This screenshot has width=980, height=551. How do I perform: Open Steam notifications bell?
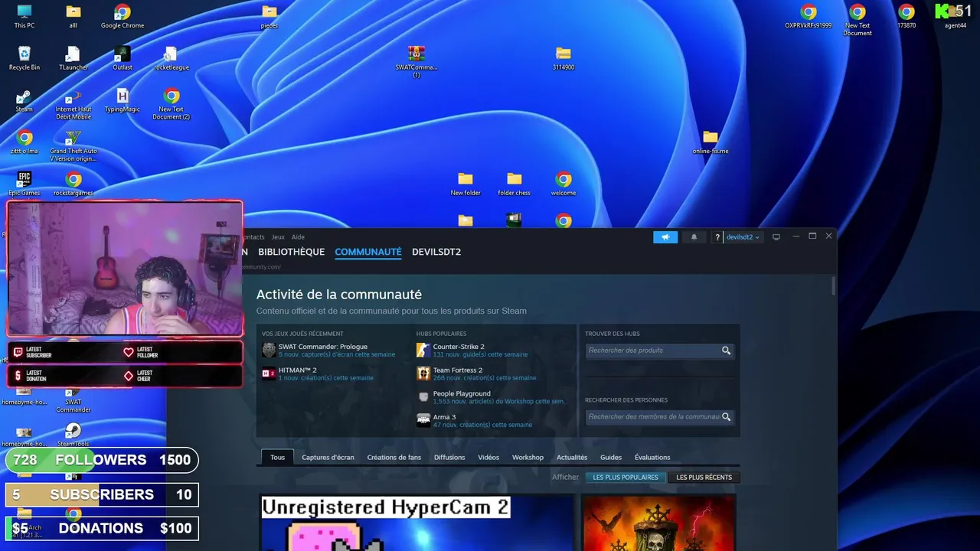[x=694, y=237]
